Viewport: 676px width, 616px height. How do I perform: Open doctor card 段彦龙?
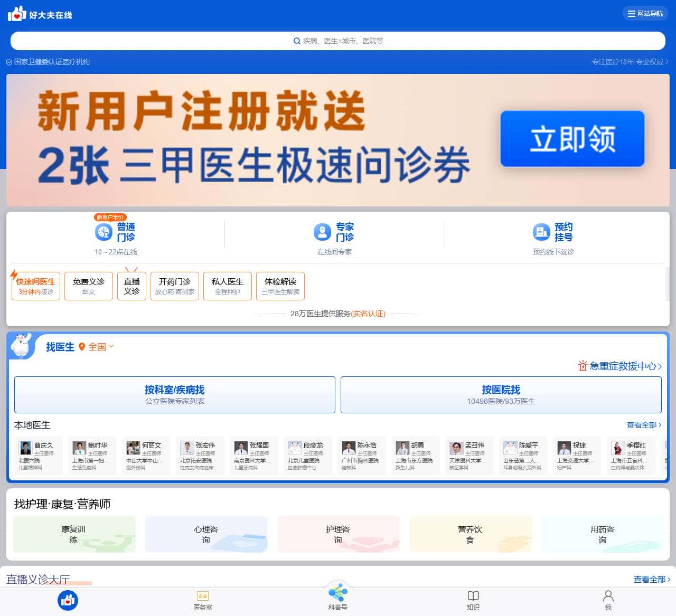[x=308, y=456]
